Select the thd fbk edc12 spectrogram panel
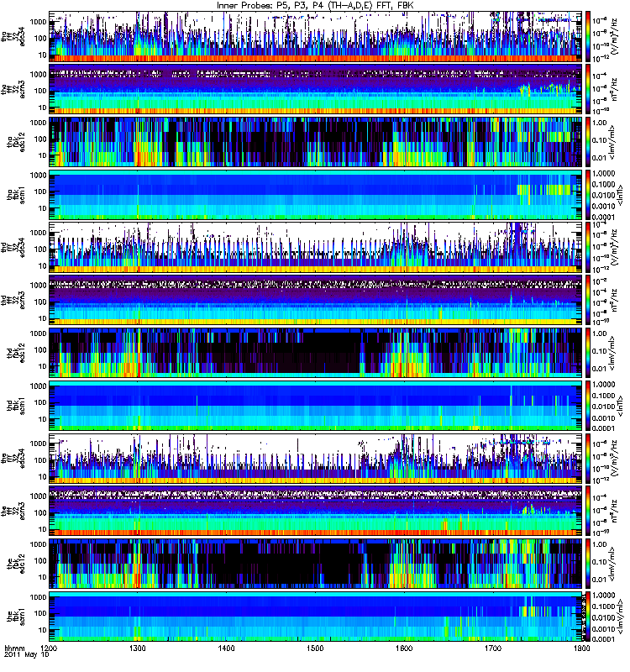Viewport: 630px width, 672px height. coord(316,353)
